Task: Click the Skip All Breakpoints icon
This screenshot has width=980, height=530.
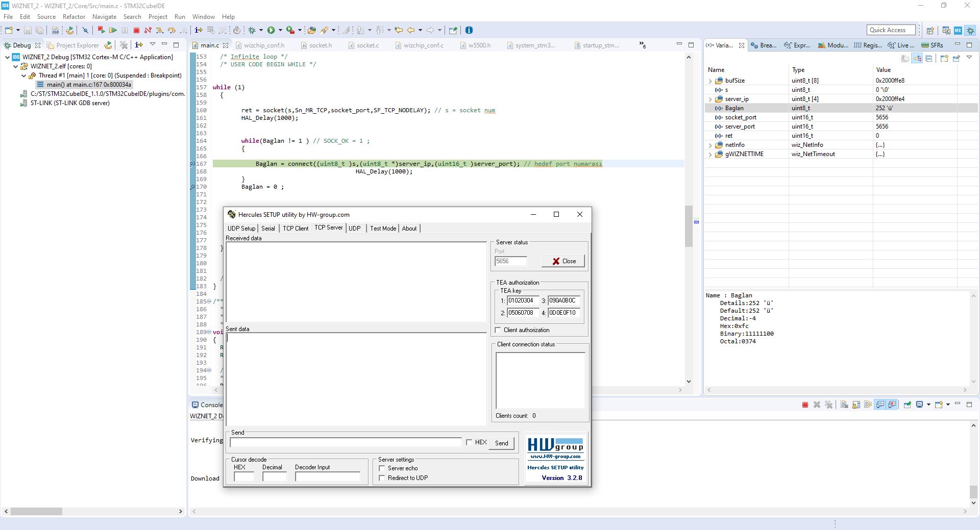Action: pyautogui.click(x=85, y=30)
